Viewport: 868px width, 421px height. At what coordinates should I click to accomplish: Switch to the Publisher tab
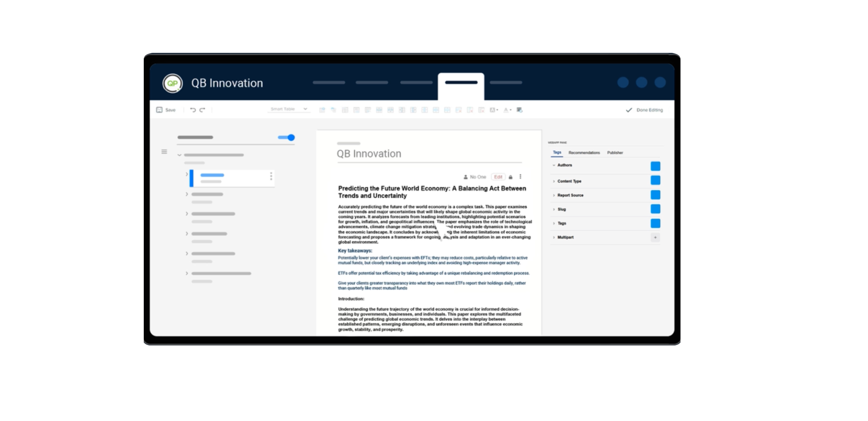pos(615,153)
